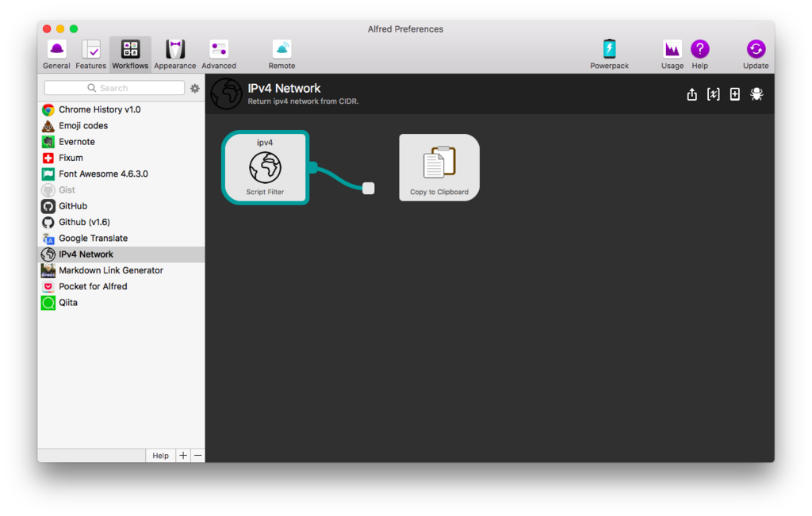Select the disabled Gist workflow
Viewport: 812px width, 516px height.
pos(121,190)
